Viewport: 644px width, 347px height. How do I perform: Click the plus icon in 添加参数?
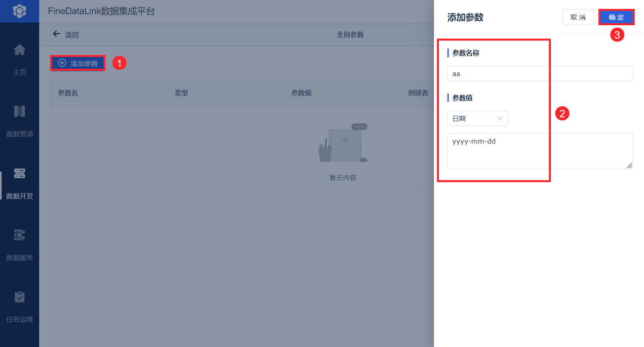tap(62, 63)
